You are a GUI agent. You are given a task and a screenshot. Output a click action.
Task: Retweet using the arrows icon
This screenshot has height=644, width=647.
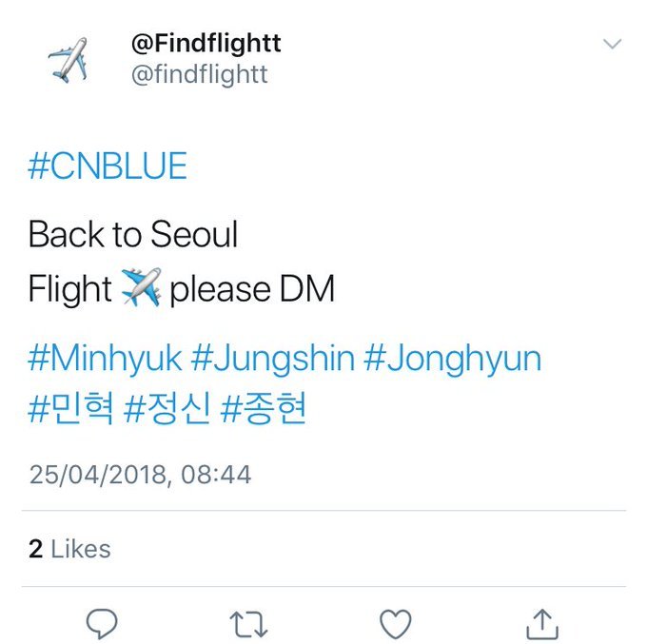pos(249,624)
